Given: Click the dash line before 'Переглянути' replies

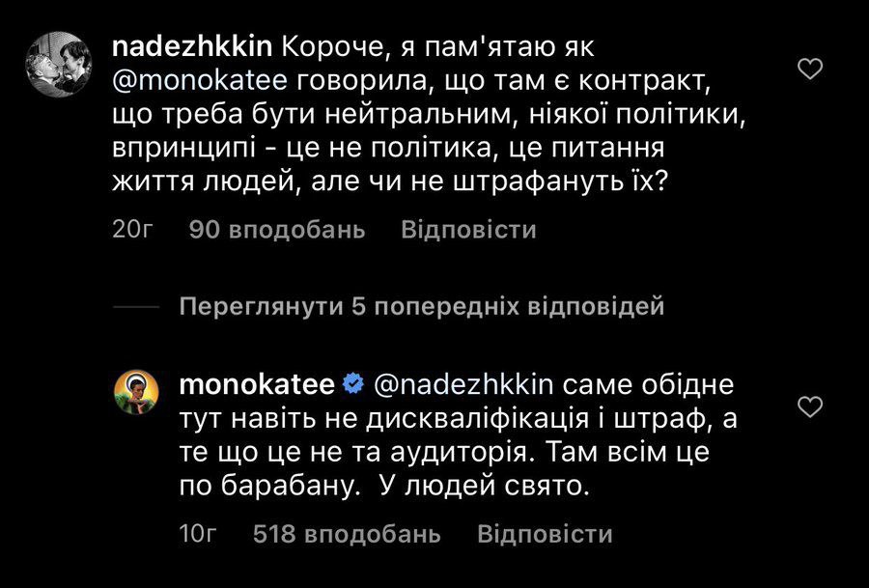Looking at the screenshot, I should click(135, 307).
